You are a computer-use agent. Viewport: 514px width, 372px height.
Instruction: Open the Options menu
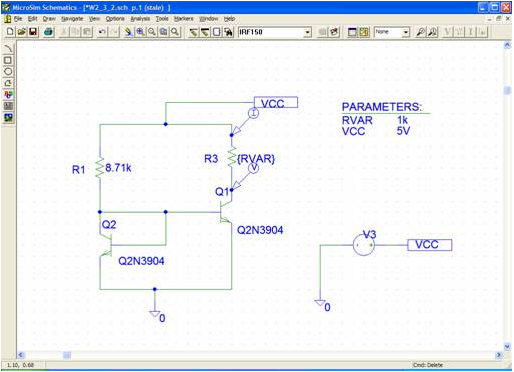[x=115, y=19]
